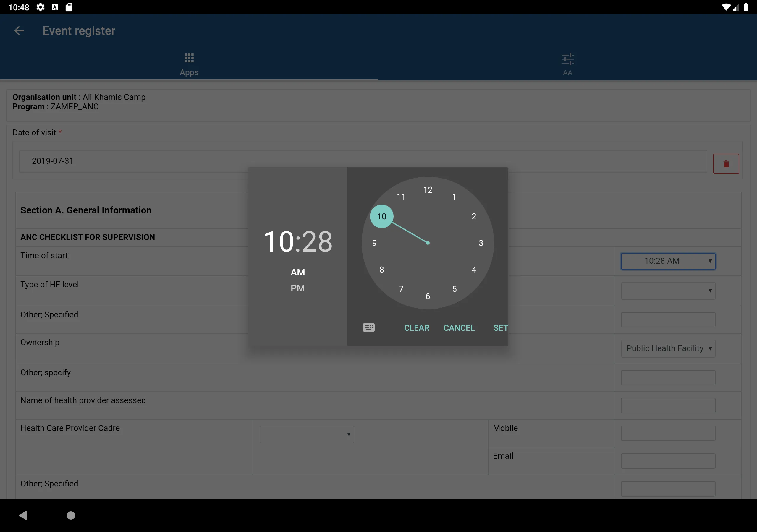Tap the settings gear in the status bar

[x=40, y=7]
